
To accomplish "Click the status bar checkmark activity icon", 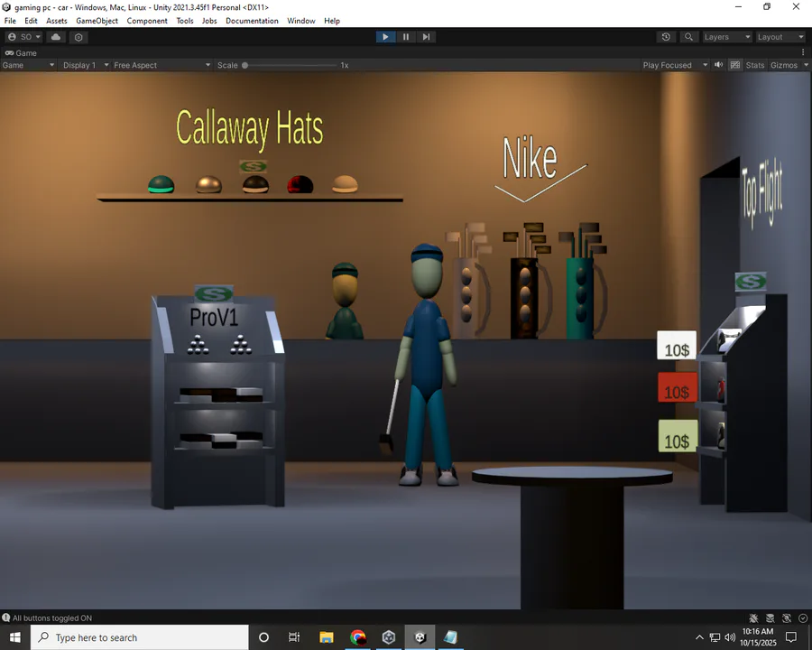I will [x=803, y=617].
